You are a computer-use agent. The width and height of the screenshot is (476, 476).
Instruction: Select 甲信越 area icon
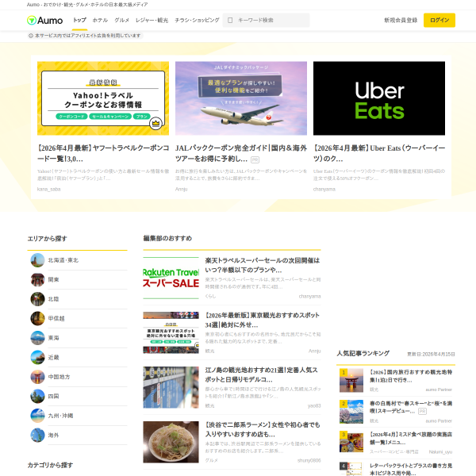(x=37, y=319)
